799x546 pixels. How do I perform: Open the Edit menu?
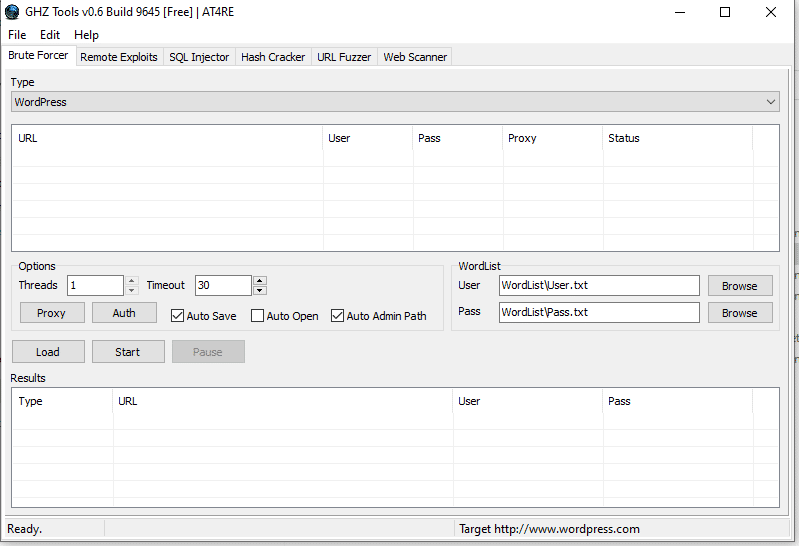pos(50,35)
